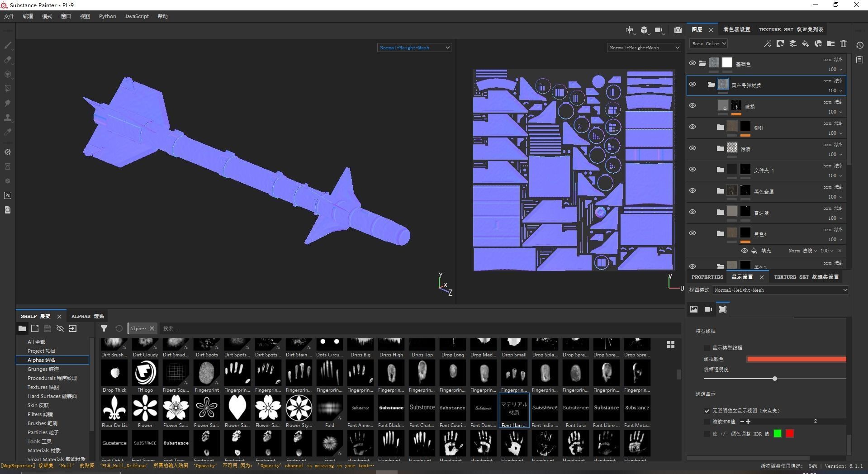Image resolution: width=868 pixels, height=474 pixels.
Task: Close the SHELF 展架 panel tab
Action: (x=59, y=317)
